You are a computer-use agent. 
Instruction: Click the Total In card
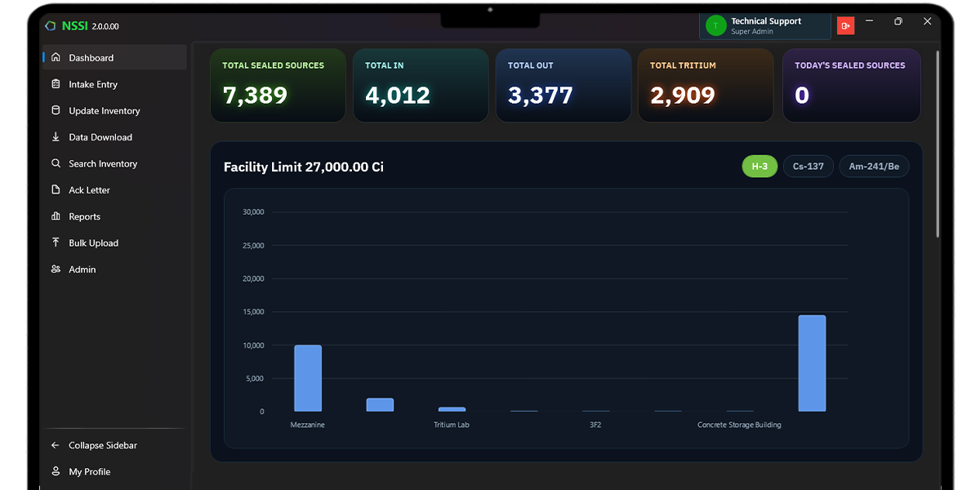pos(421,86)
